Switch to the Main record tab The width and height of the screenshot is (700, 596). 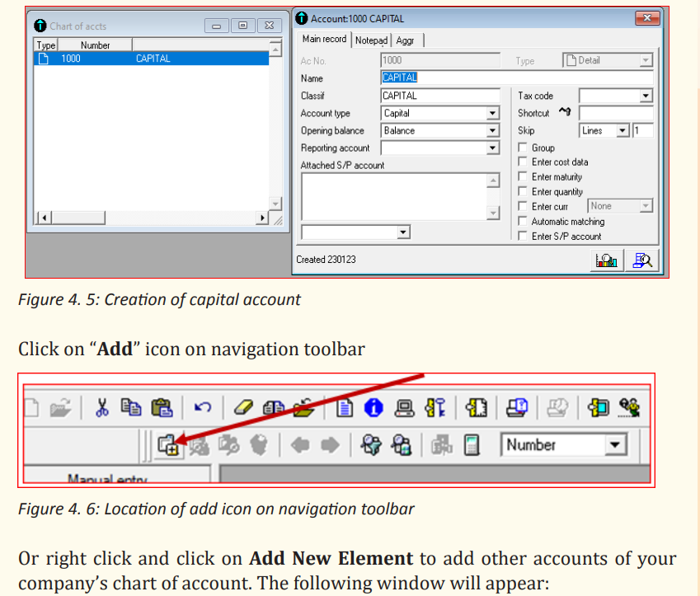coord(324,40)
